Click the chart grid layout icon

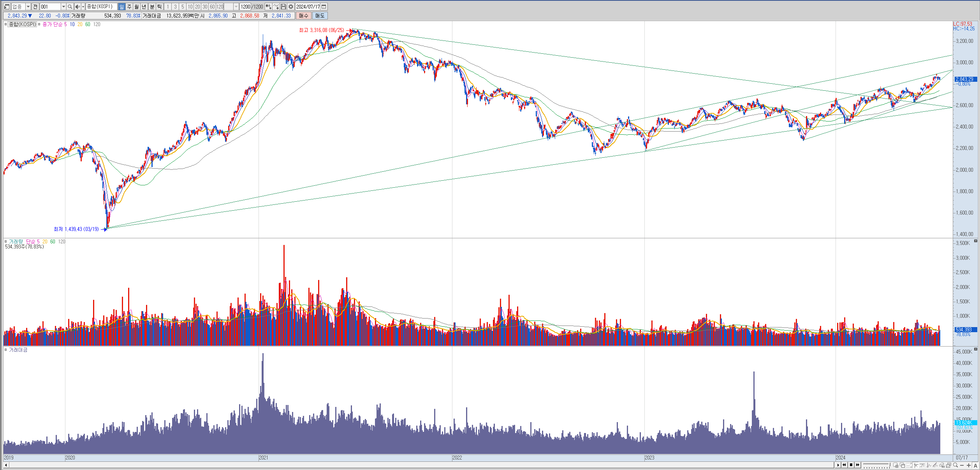[x=896, y=465]
